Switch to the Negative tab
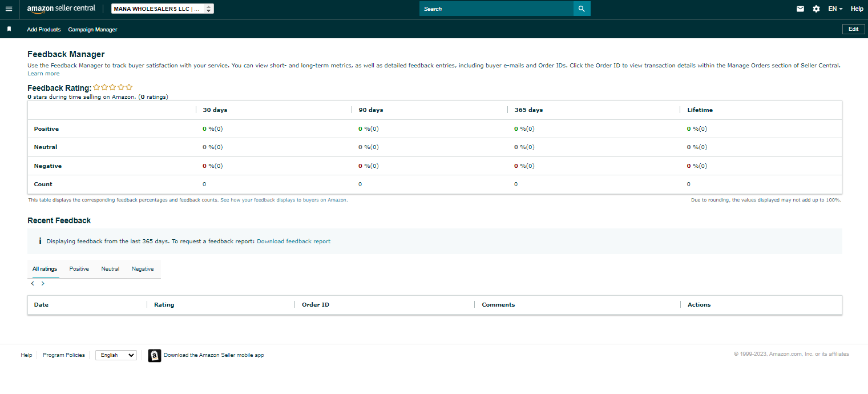This screenshot has width=868, height=394. coord(143,269)
